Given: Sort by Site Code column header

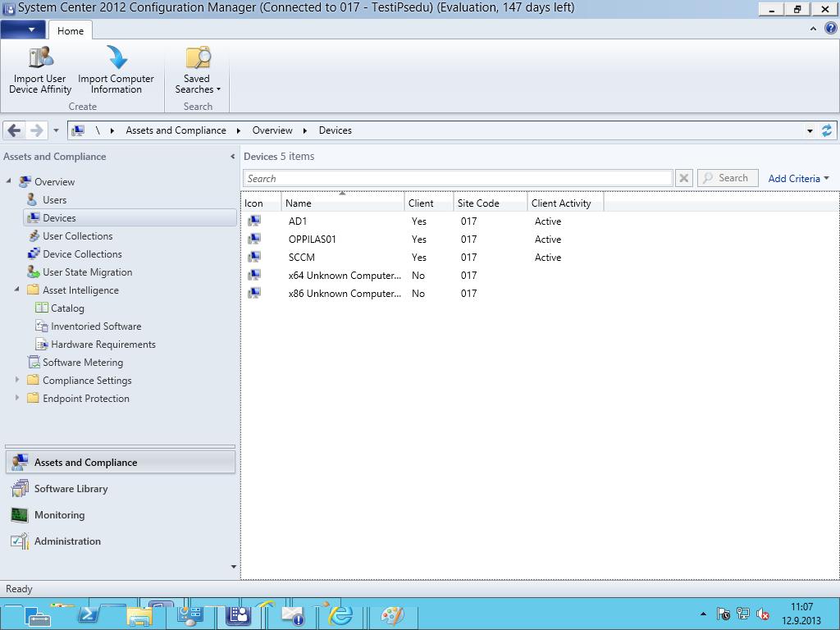Looking at the screenshot, I should [x=491, y=203].
